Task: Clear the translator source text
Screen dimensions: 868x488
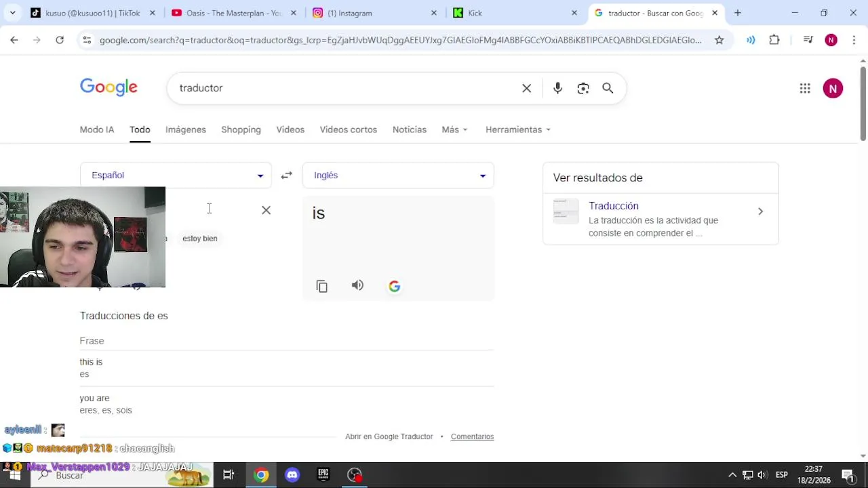Action: (x=266, y=210)
